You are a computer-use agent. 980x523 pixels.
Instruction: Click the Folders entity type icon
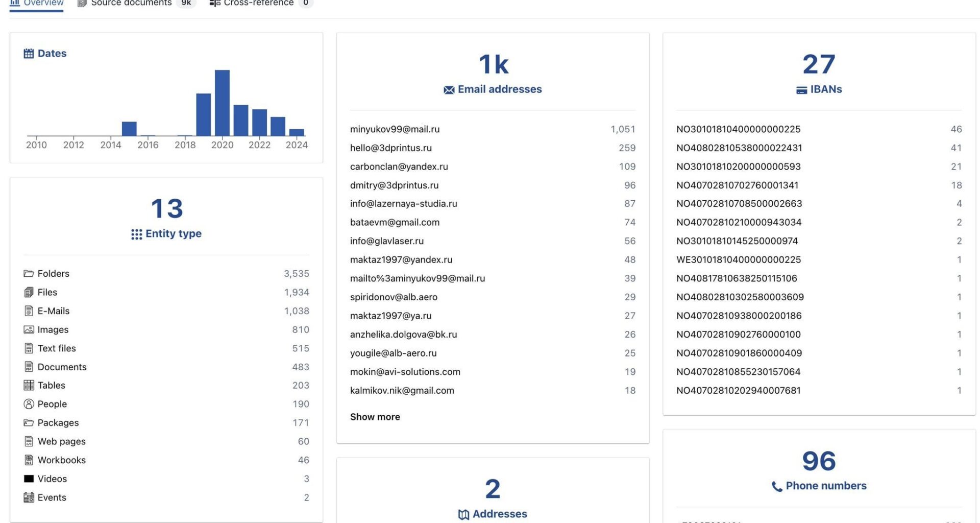coord(29,274)
